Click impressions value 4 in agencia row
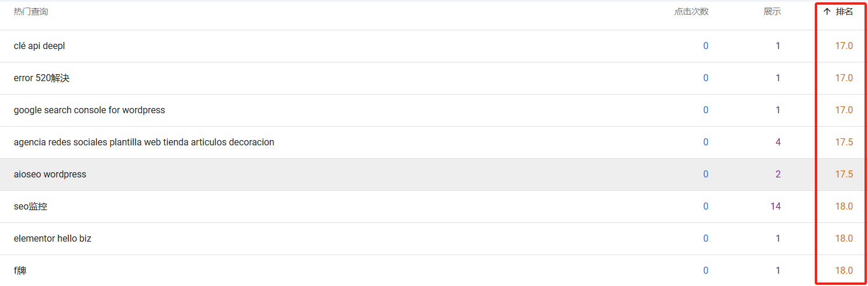The width and height of the screenshot is (868, 286). tap(777, 142)
